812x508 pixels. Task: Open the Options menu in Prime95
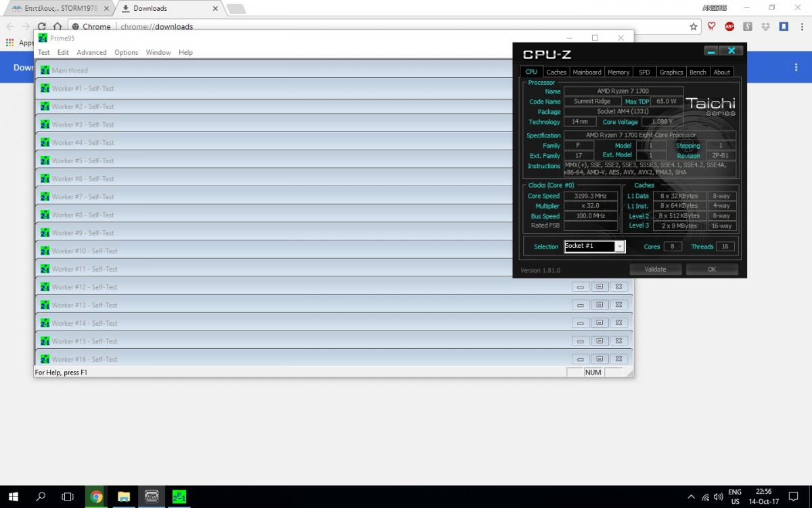point(126,52)
